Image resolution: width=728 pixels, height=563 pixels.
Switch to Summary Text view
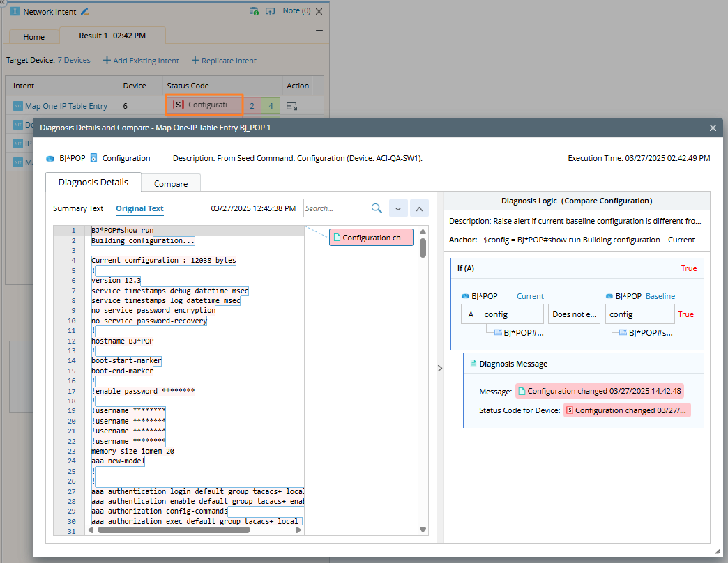78,208
